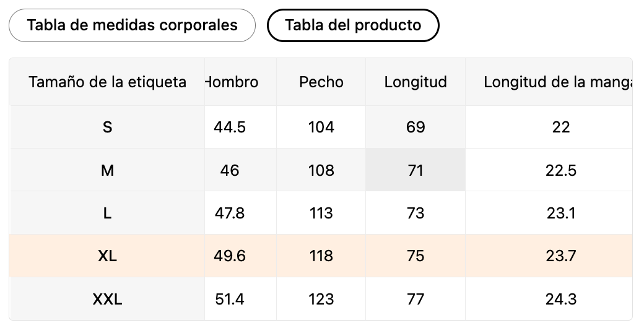Click the 44.5 shoulder value for S
Image resolution: width=644 pixels, height=333 pixels.
(x=230, y=127)
